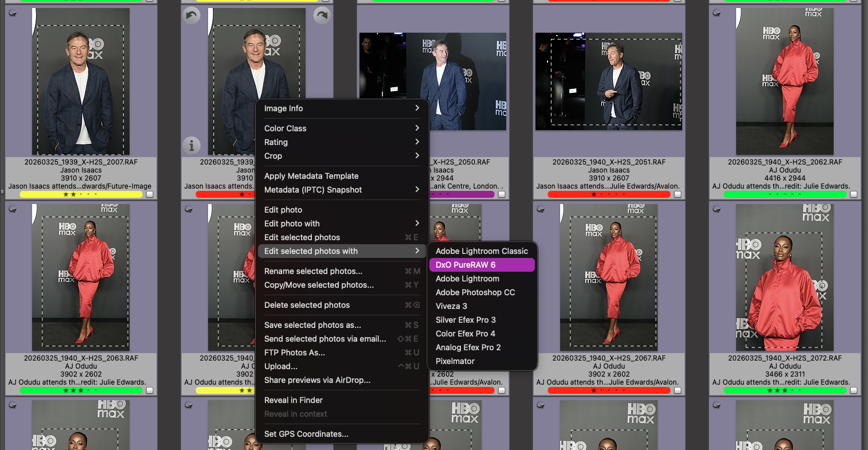Tick the tag checkbox for 2007.RAF

(x=150, y=195)
